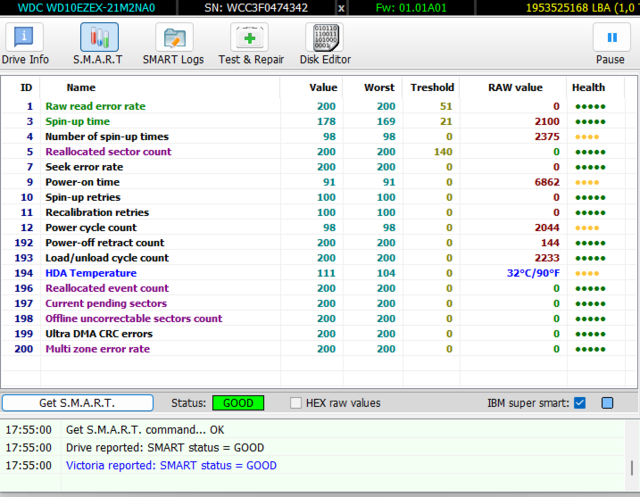Viewport: 640px width, 497px height.
Task: Click the drive model WDC WD10EZEX-21M2NA0
Action: point(87,8)
